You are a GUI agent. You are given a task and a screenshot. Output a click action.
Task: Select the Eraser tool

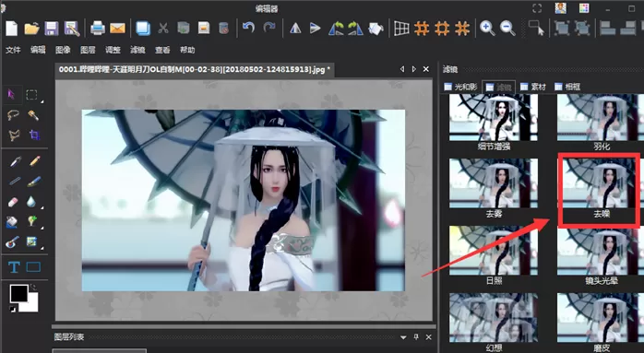(13, 202)
